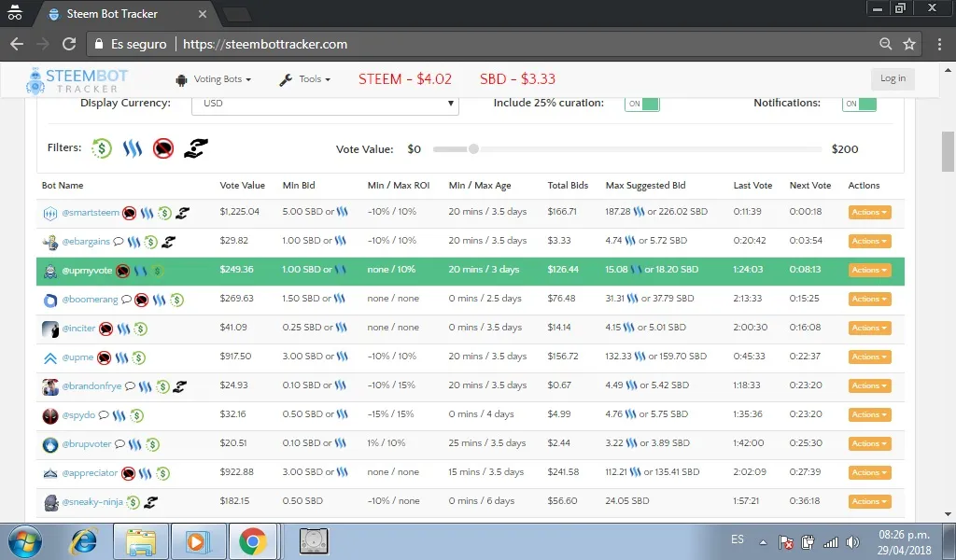956x560 pixels.
Task: Go back with the browser back arrow
Action: [x=17, y=44]
